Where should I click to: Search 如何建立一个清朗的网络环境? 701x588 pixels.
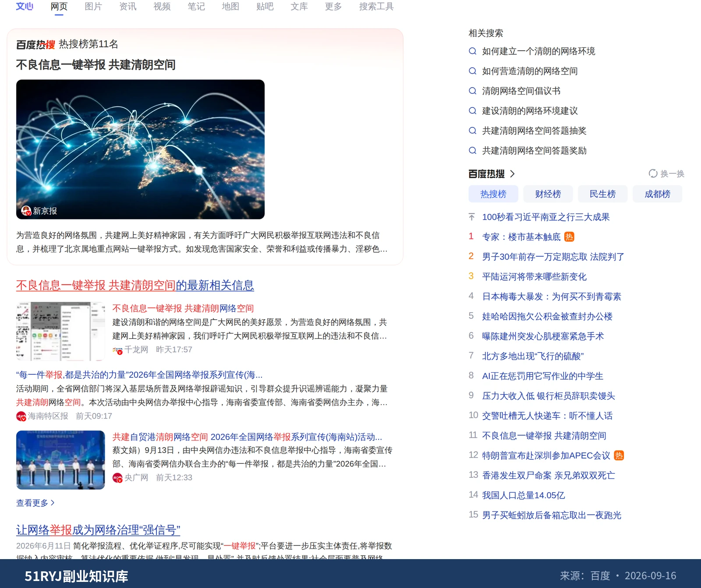coord(538,51)
